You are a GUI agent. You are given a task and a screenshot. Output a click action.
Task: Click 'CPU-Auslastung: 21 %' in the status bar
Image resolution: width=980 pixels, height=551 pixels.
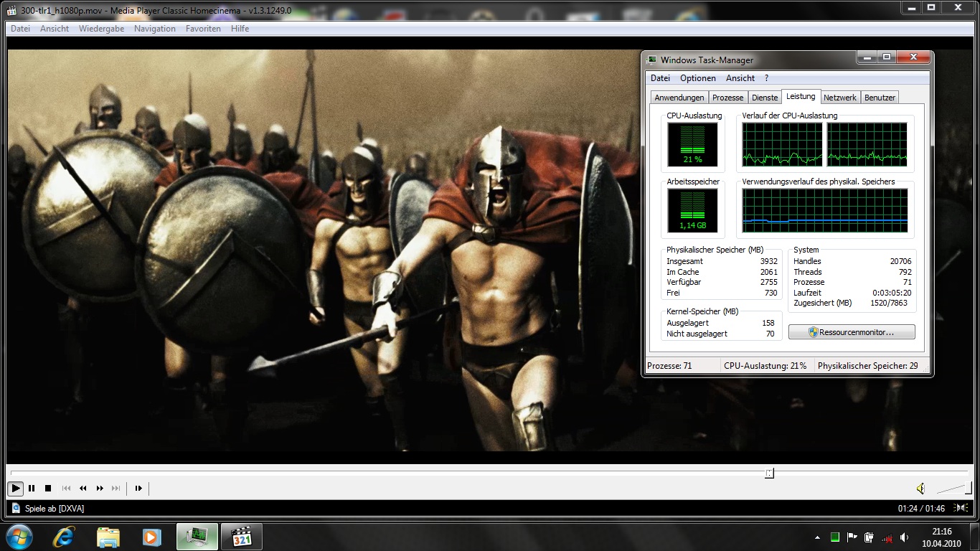pos(765,366)
